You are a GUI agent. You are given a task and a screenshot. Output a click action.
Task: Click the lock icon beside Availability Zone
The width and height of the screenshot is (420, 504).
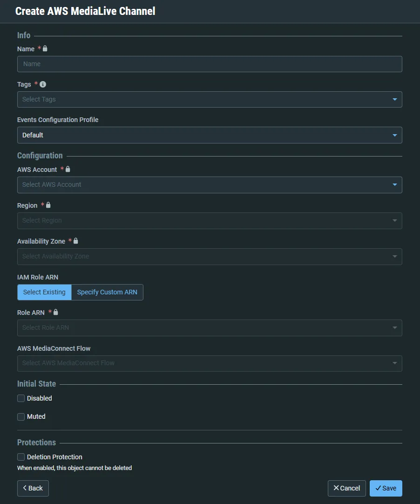[76, 241]
